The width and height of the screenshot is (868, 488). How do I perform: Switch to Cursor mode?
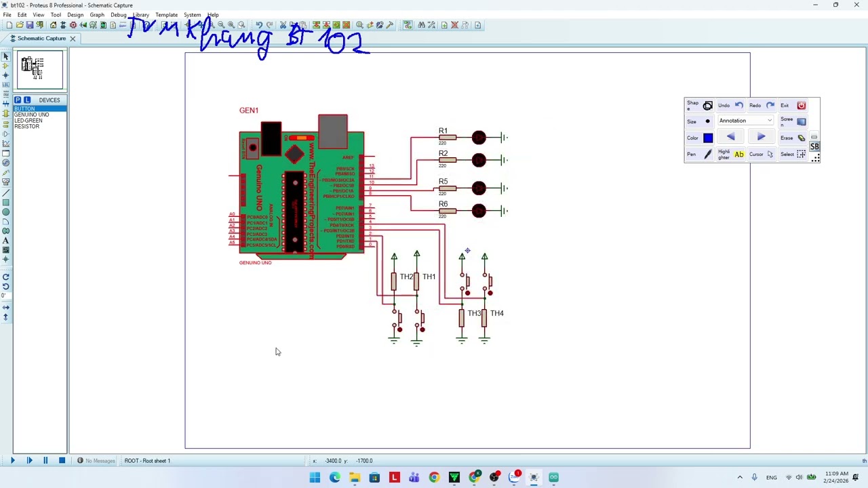(x=762, y=155)
